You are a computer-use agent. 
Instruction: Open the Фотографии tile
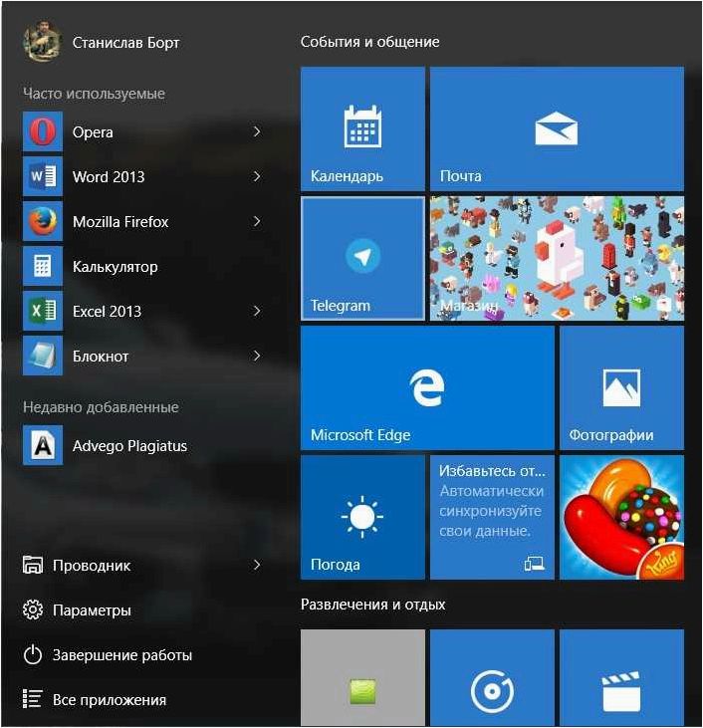621,387
